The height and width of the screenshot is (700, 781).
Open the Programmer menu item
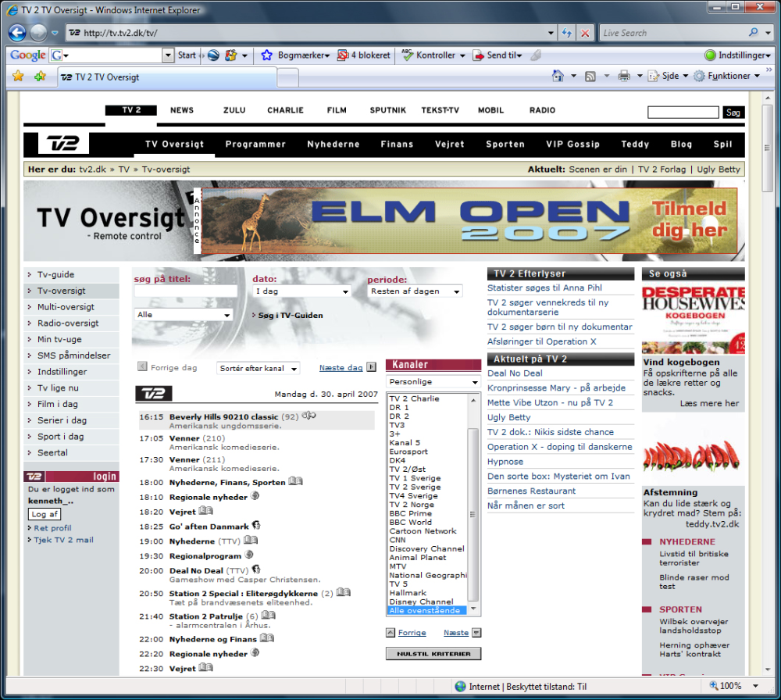pyautogui.click(x=255, y=144)
